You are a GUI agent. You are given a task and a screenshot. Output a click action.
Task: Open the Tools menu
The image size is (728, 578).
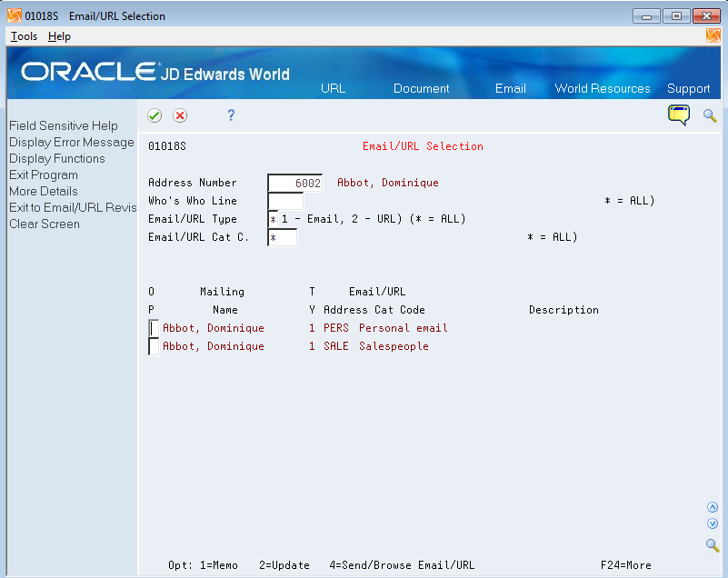pyautogui.click(x=24, y=36)
